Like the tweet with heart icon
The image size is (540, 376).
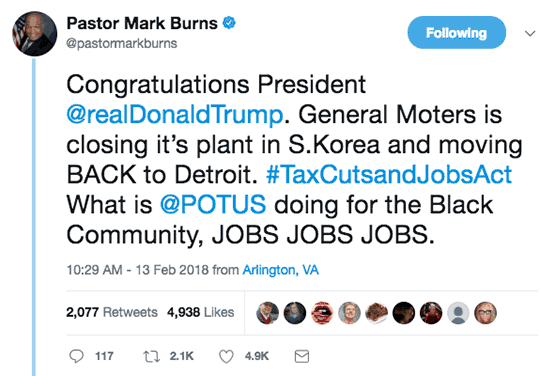click(227, 356)
